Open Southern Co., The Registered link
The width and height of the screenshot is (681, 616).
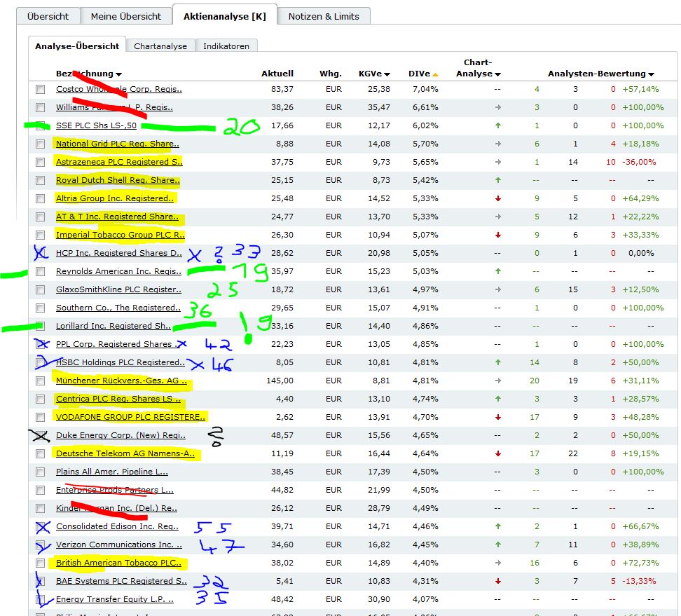pos(118,308)
